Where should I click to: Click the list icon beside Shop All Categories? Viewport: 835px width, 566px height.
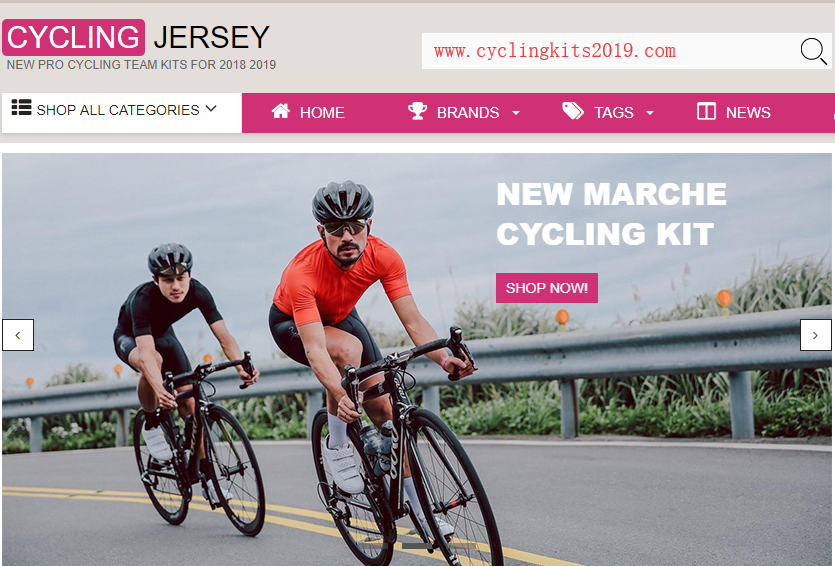click(22, 107)
